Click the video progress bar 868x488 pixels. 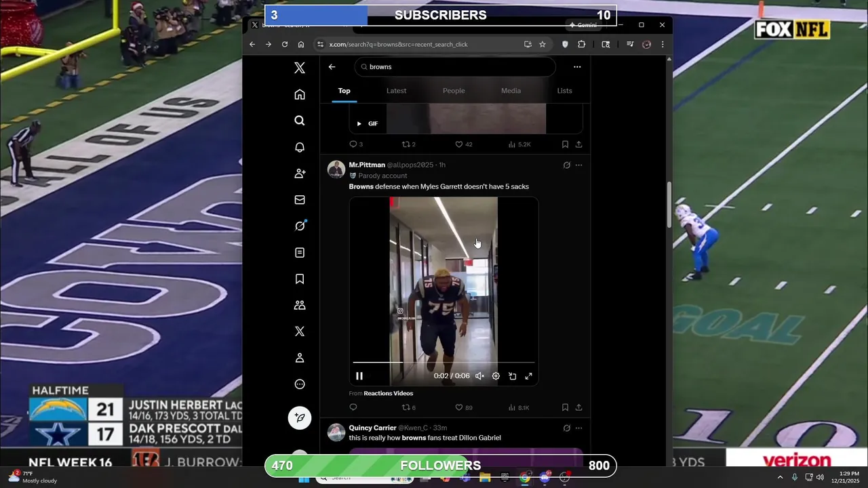click(x=443, y=363)
